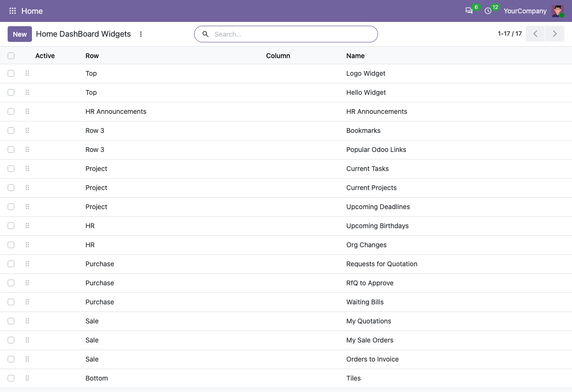This screenshot has width=572, height=392.
Task: Open the conversations chat icon
Action: tap(469, 11)
